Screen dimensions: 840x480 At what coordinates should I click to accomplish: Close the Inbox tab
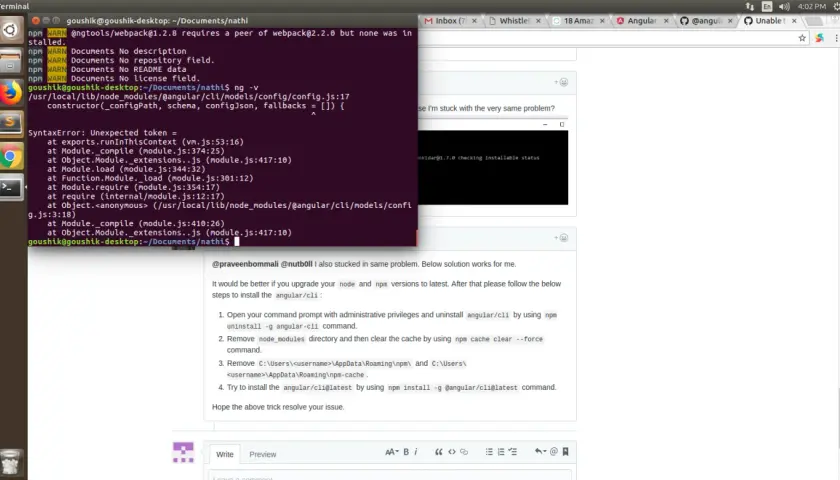point(474,21)
